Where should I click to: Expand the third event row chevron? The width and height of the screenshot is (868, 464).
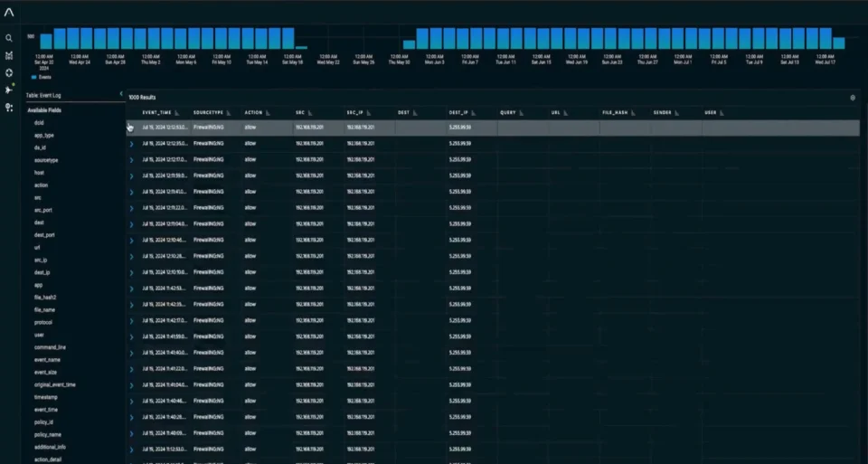[131, 160]
